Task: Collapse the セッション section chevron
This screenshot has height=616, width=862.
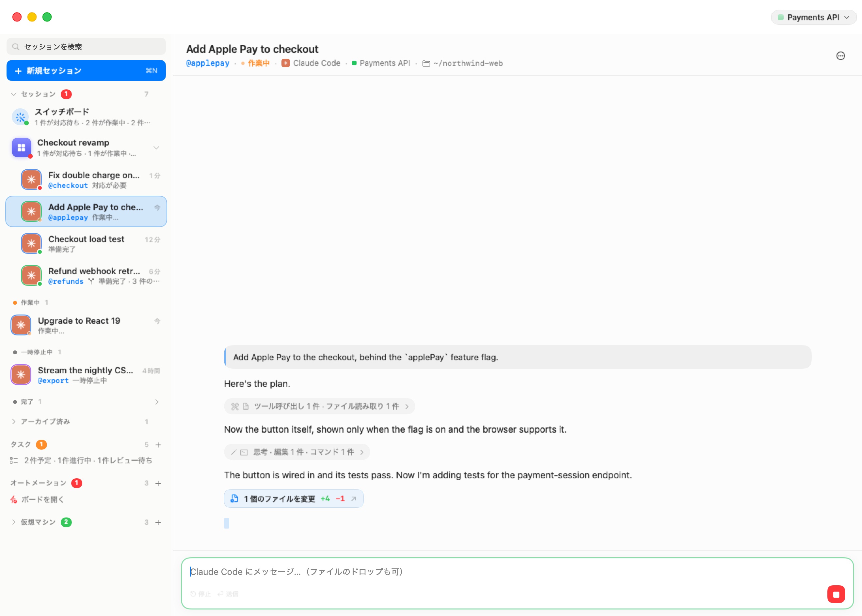Action: click(x=14, y=94)
